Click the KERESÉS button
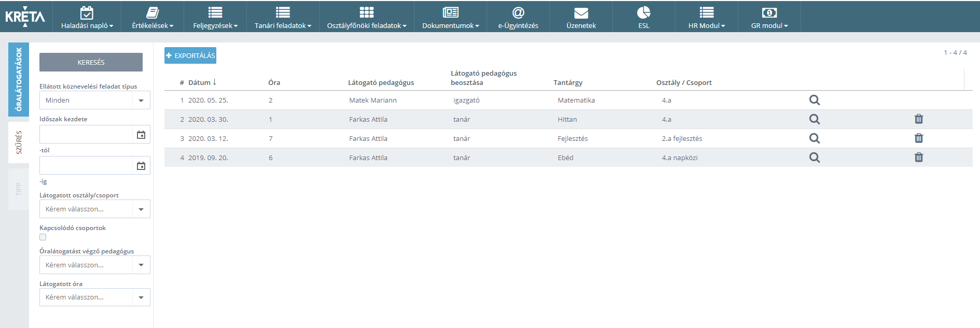The image size is (980, 328). coord(91,62)
